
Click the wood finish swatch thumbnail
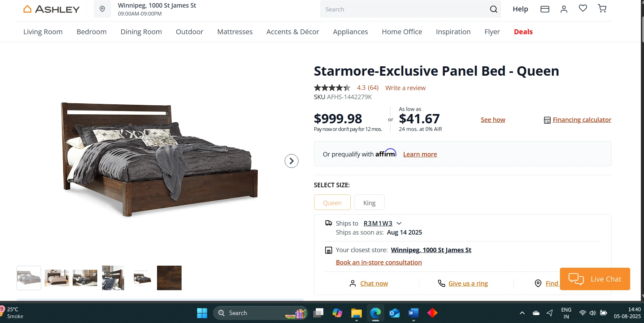[x=169, y=278]
